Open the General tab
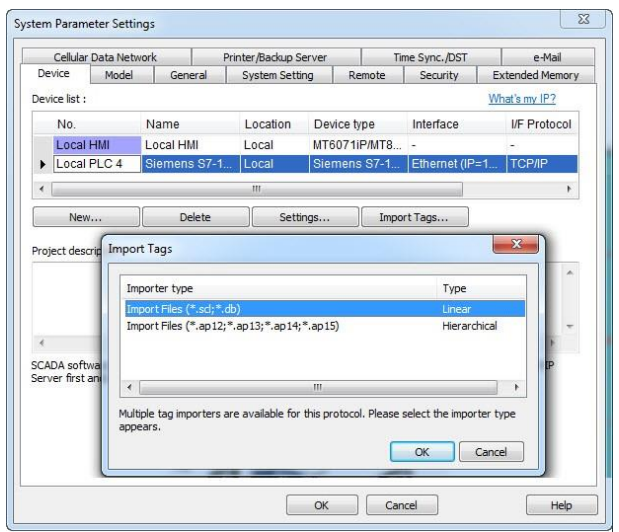Screen dimensions: 619x532 tap(188, 75)
